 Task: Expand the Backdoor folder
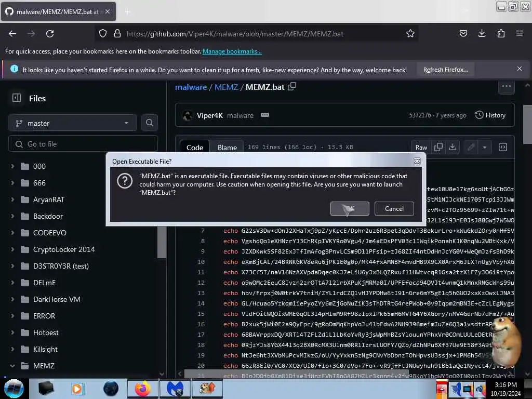[x=12, y=216]
